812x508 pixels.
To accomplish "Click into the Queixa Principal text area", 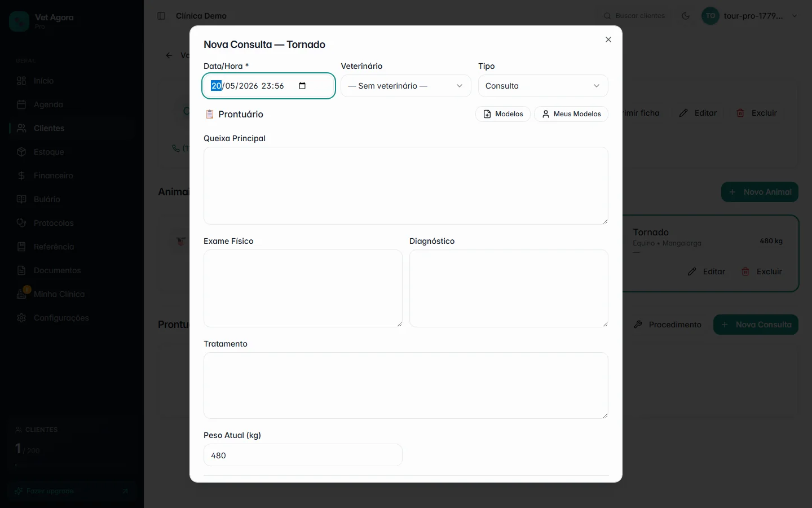I will pos(406,186).
